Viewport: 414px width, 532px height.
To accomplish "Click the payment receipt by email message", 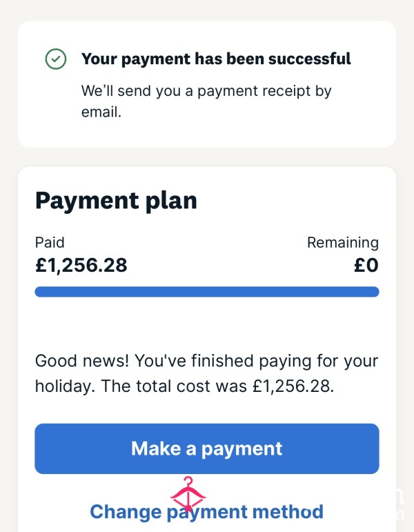I will point(206,101).
